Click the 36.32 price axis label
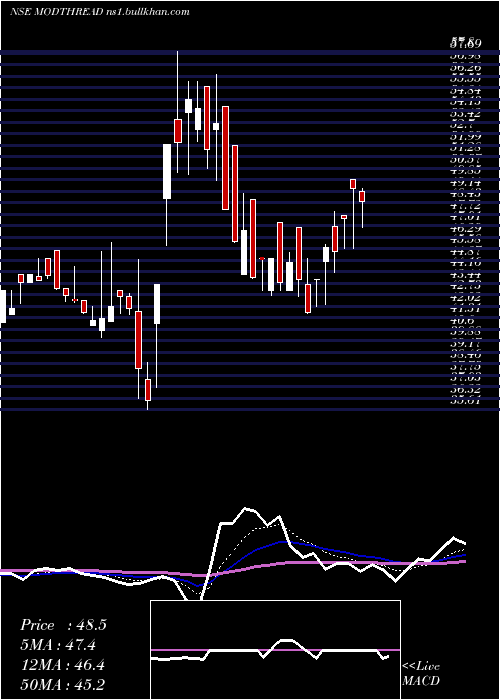This screenshot has height=700, width=500. point(466,390)
